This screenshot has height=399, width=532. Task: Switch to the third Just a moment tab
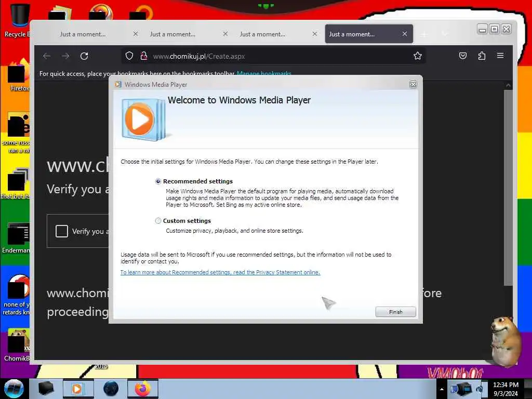tap(262, 34)
